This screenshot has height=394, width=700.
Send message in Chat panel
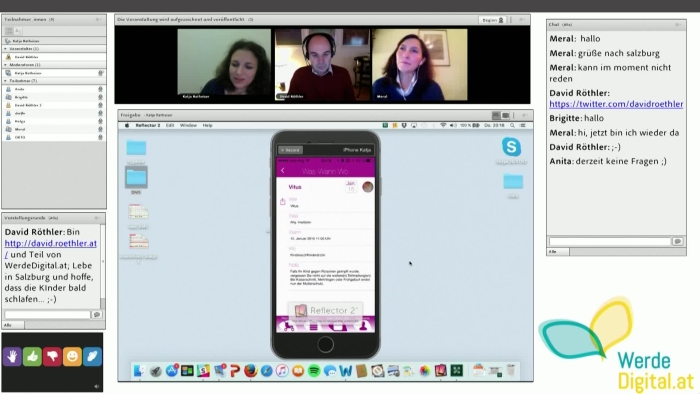point(678,241)
